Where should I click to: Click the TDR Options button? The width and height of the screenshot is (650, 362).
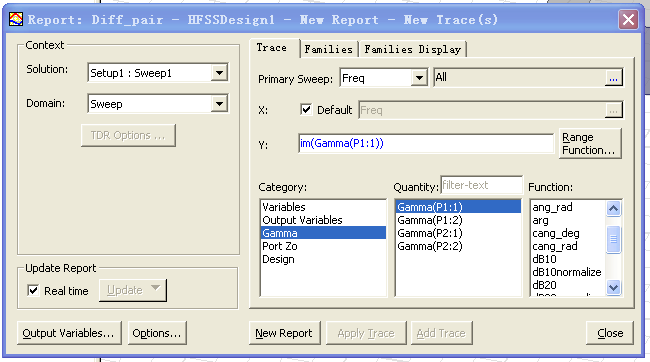[128, 136]
